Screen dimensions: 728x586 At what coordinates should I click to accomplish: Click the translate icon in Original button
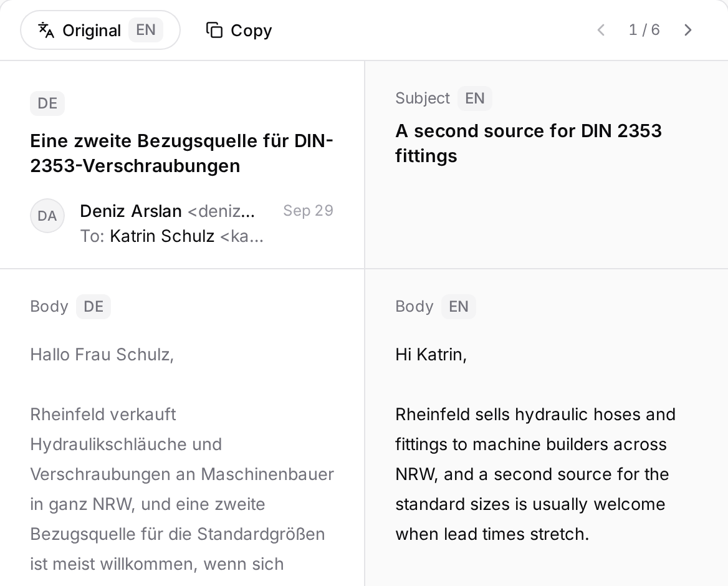pos(46,30)
